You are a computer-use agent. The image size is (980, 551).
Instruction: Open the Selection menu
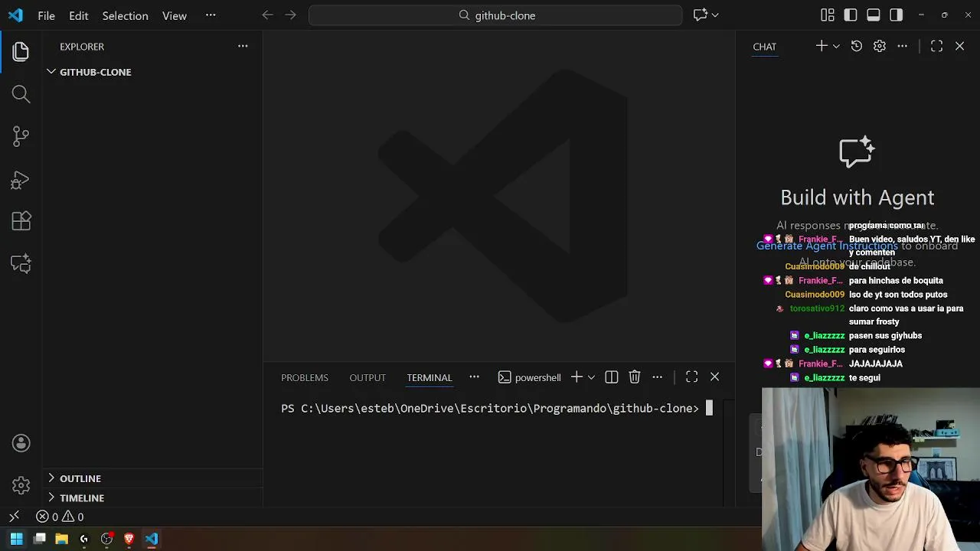125,15
